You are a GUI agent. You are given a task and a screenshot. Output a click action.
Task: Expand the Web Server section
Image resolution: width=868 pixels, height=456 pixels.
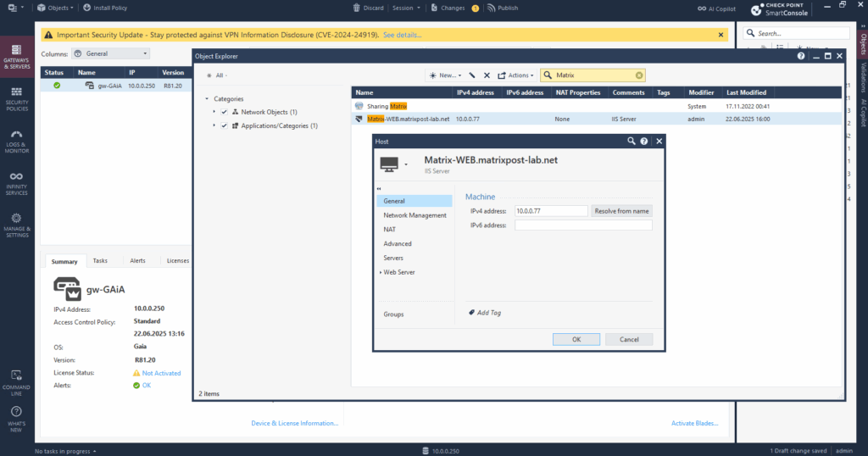[x=381, y=272]
